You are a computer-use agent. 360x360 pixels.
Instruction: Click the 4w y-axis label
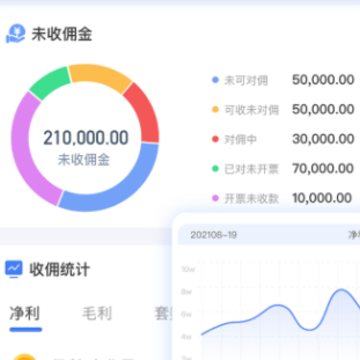click(187, 337)
